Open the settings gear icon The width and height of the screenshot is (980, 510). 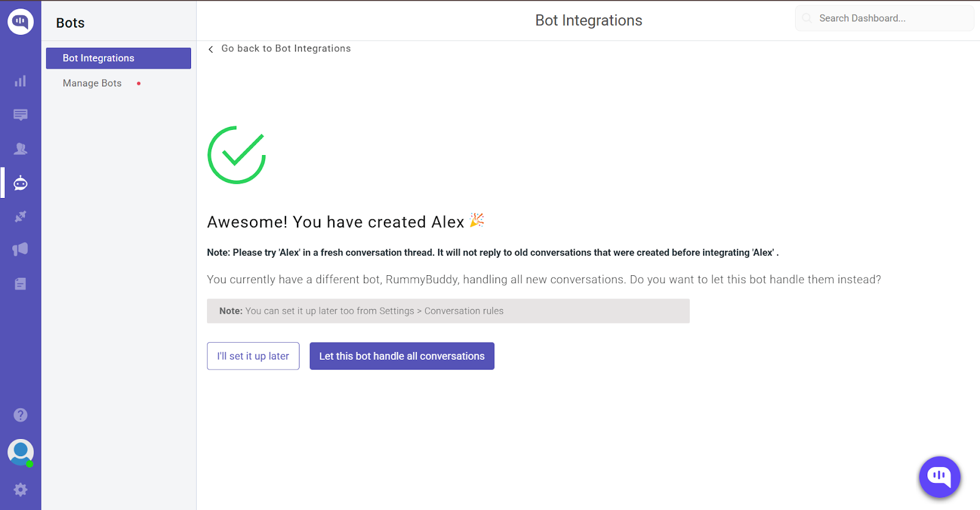coord(20,490)
